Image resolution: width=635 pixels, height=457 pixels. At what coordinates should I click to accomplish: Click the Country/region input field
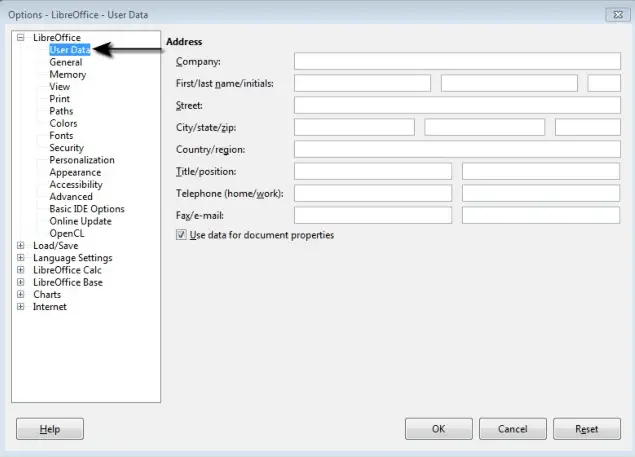[457, 149]
